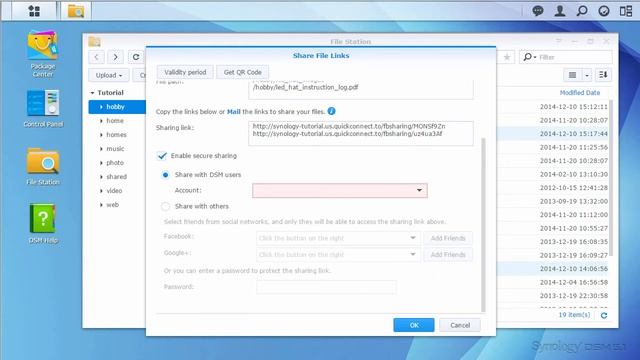Click the dialog vertical scrollbar
640x360 pixels.
[x=484, y=224]
